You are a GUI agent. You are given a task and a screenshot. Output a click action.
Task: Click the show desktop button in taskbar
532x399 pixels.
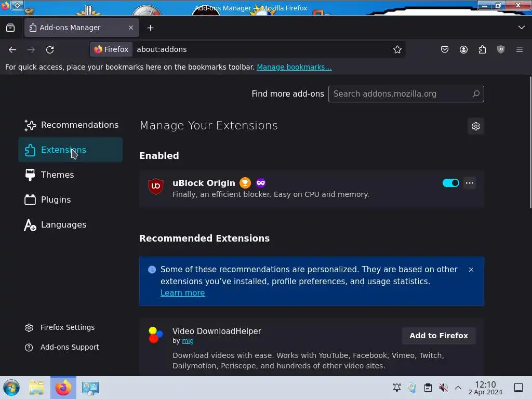click(518, 388)
